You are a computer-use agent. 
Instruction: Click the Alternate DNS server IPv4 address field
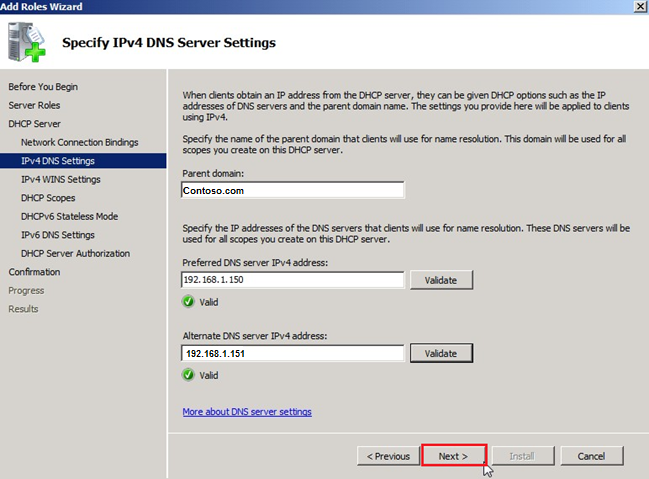coord(293,353)
